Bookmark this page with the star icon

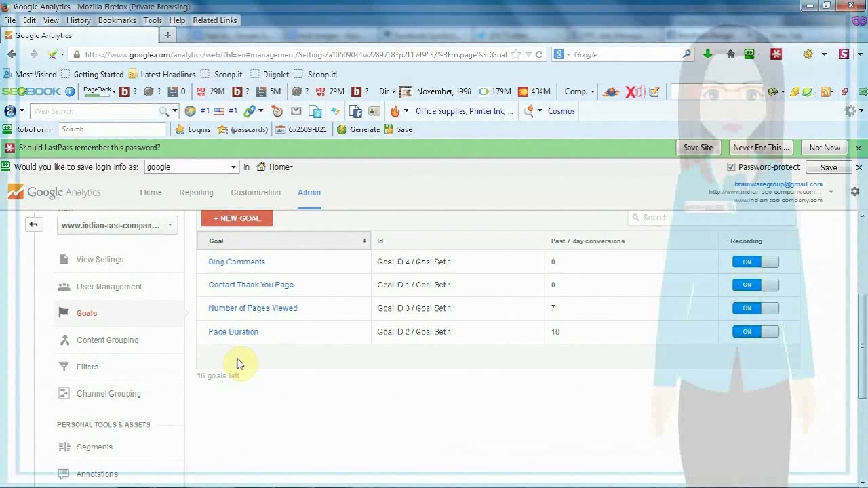(x=516, y=54)
